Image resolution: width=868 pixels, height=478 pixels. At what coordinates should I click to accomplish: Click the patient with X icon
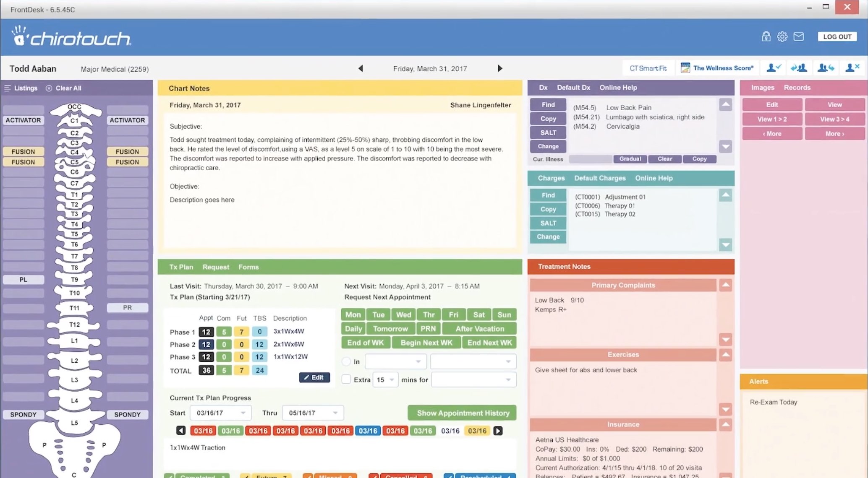tap(852, 68)
